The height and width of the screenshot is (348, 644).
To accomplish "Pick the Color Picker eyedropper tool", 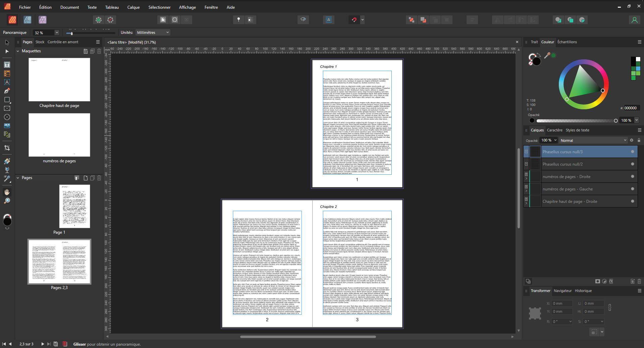I will [x=7, y=179].
